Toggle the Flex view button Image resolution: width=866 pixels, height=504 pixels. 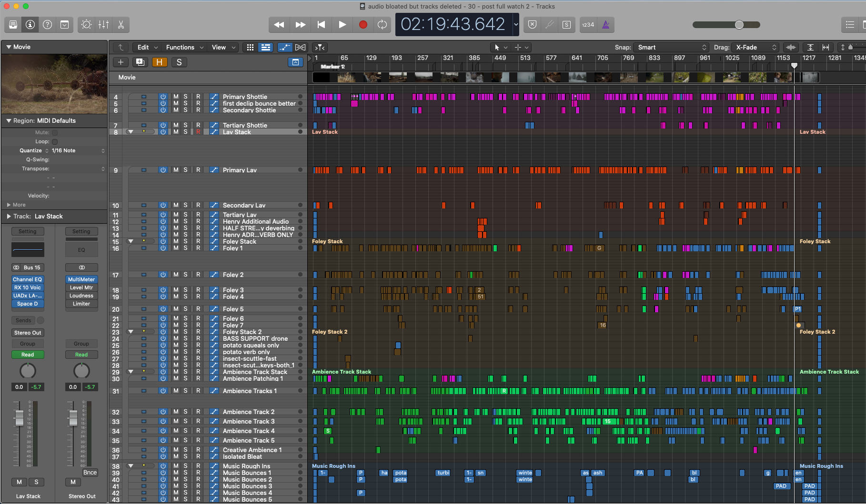click(300, 47)
